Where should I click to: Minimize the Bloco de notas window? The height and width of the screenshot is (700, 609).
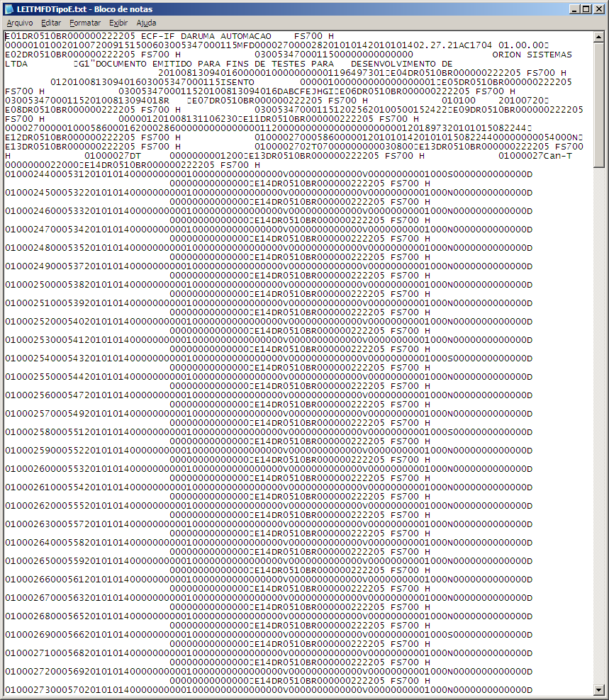click(x=574, y=9)
